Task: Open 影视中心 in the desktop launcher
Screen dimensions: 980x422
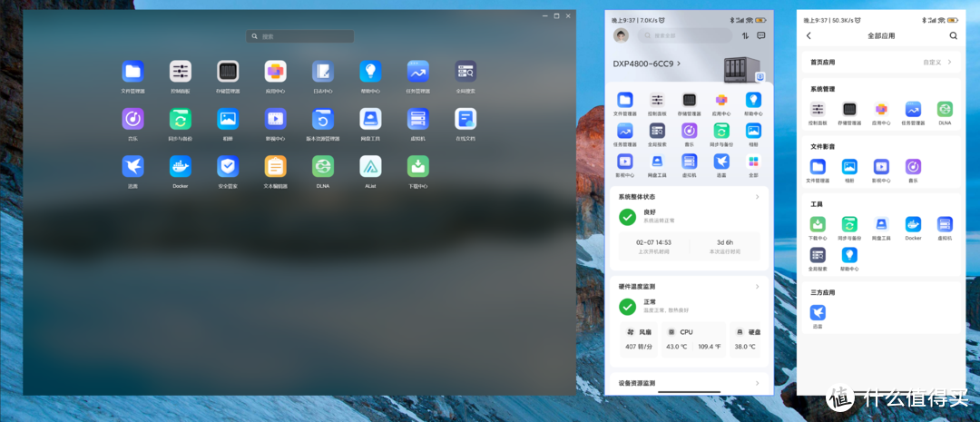Action: coord(275,119)
